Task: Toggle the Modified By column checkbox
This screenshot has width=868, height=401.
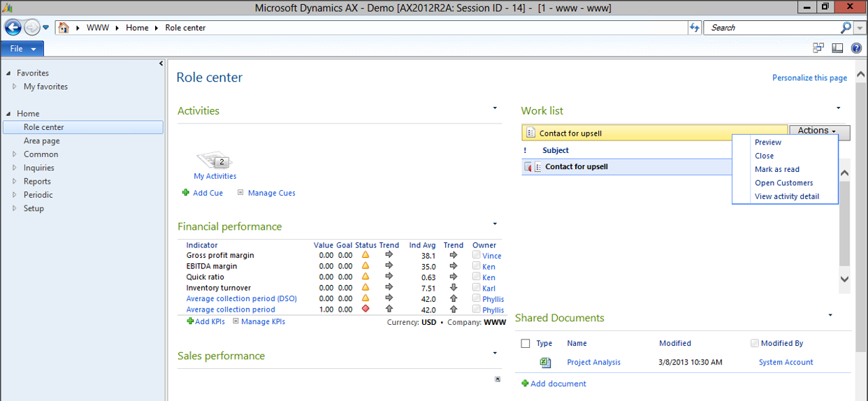Action: 754,344
